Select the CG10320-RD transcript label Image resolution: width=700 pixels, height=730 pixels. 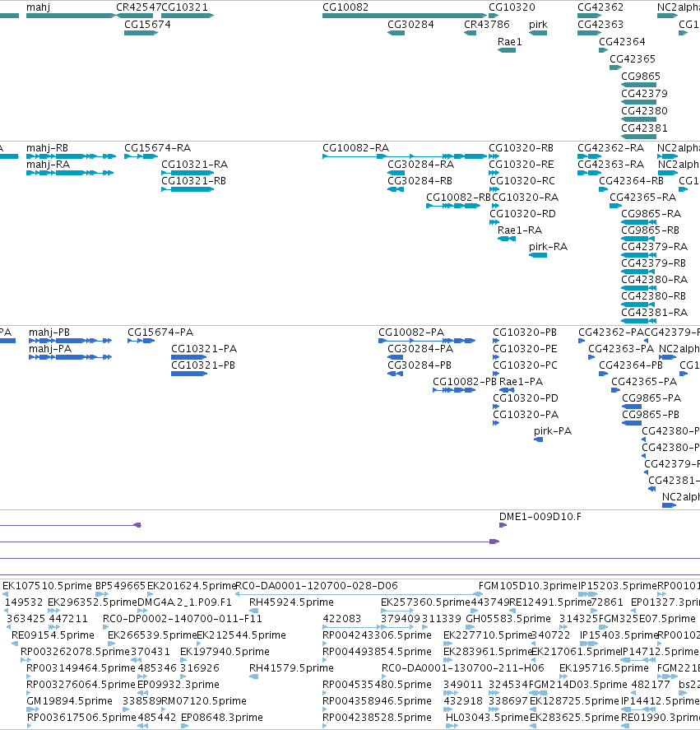522,214
